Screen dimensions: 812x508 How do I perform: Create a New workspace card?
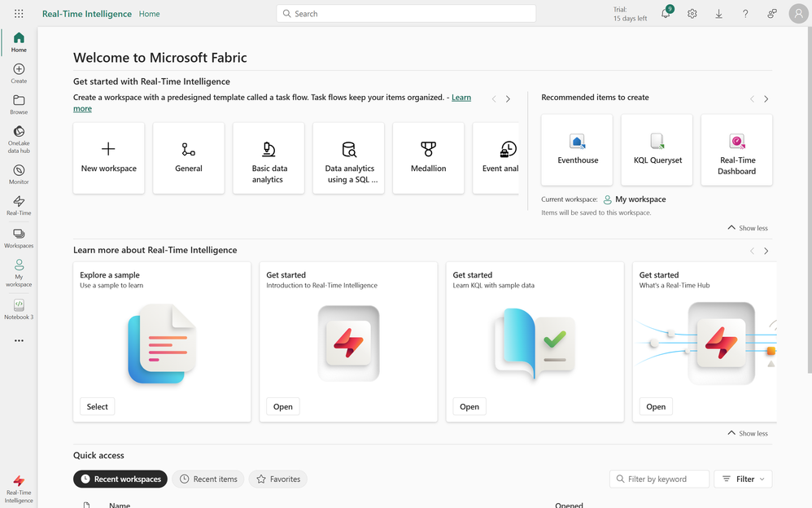(109, 158)
